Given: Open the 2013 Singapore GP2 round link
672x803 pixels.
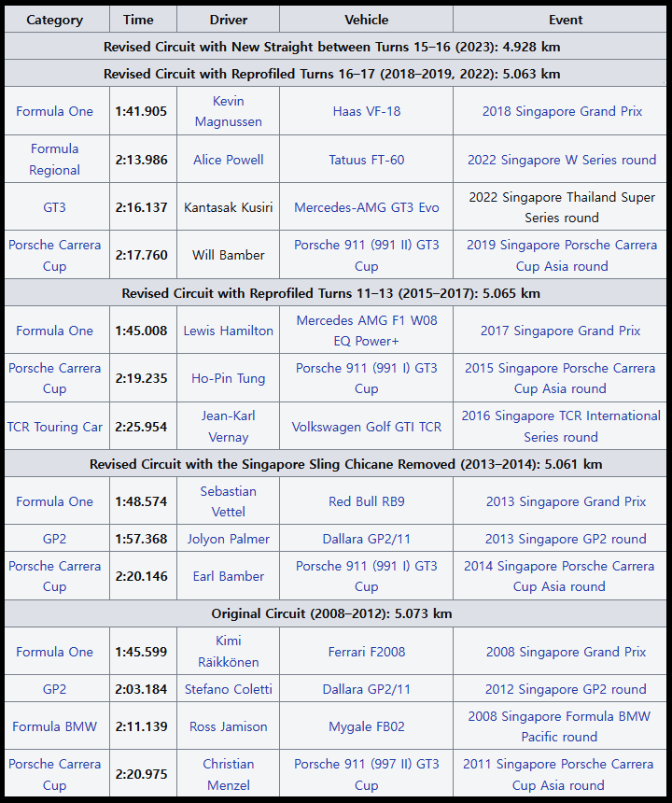Looking at the screenshot, I should 566,539.
